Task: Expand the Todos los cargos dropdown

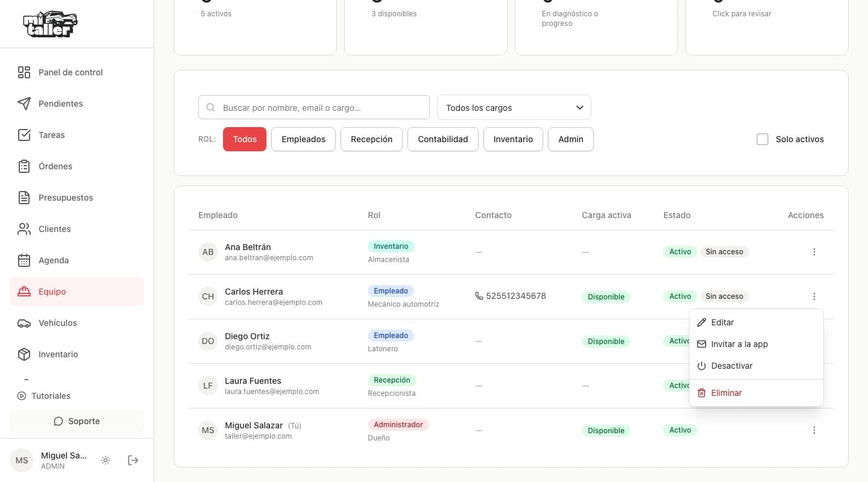Action: pos(514,107)
